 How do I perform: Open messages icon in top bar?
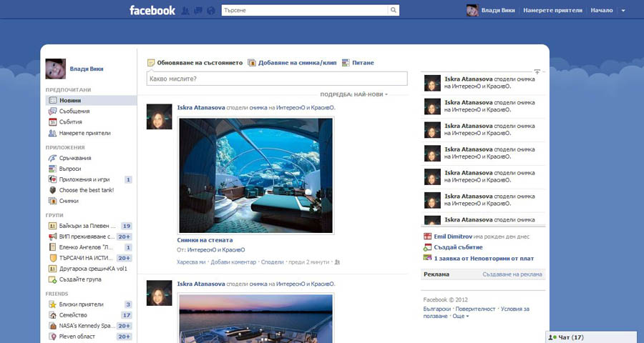pyautogui.click(x=198, y=11)
